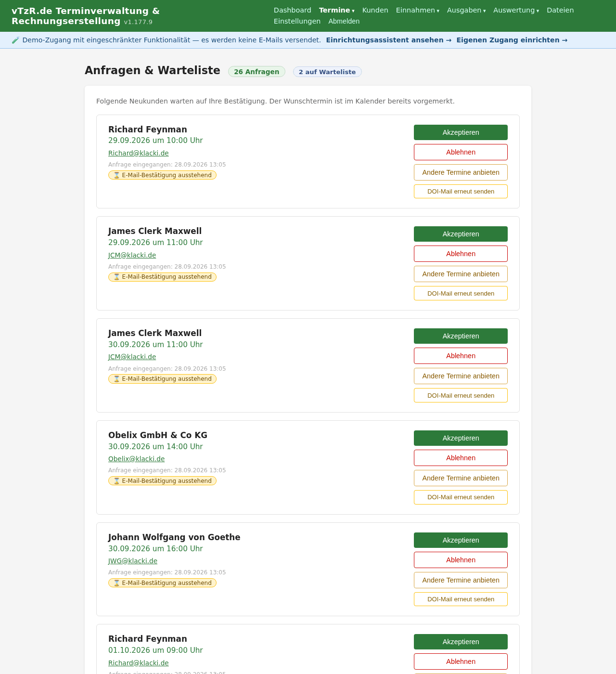Open the JCM@klacki.de link for 29.09.2026
Viewport: 616px width, 674px height.
pyautogui.click(x=132, y=255)
